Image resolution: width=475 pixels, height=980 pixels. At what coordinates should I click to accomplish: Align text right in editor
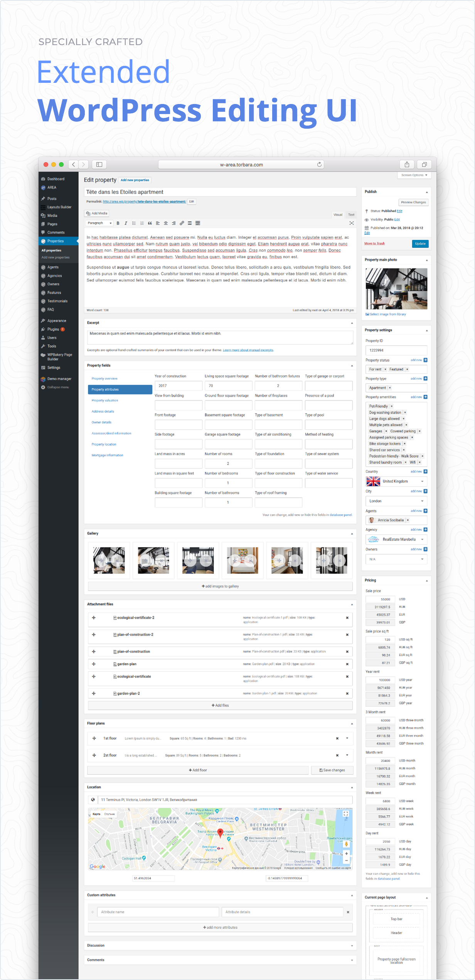[x=173, y=223]
